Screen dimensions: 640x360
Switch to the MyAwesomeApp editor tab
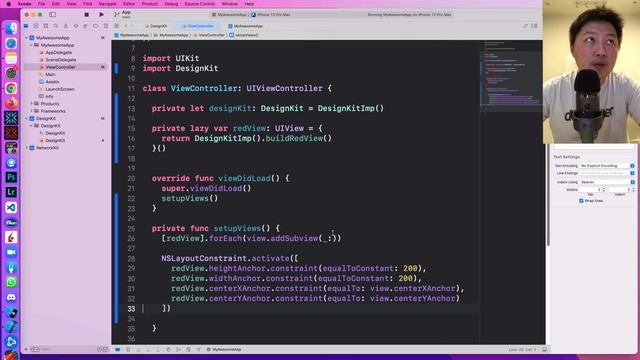coord(245,26)
